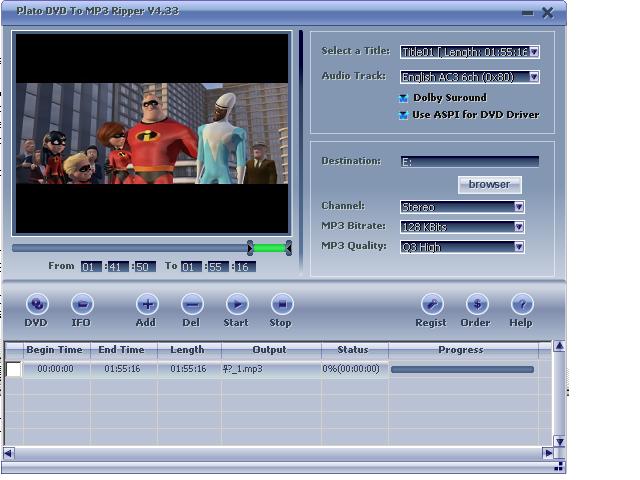640x480 pixels.
Task: Click the task row progress bar
Action: pyautogui.click(x=462, y=370)
